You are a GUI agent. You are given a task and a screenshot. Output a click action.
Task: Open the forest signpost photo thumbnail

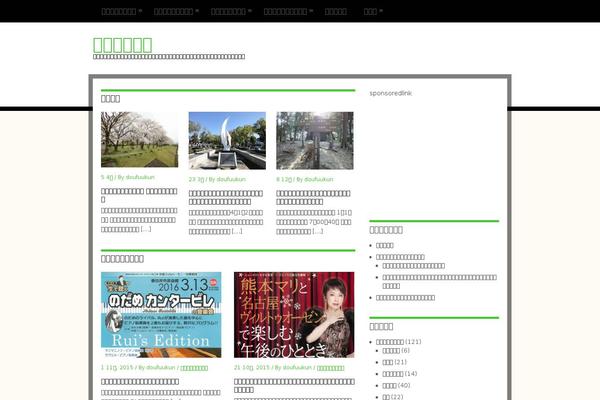(315, 140)
